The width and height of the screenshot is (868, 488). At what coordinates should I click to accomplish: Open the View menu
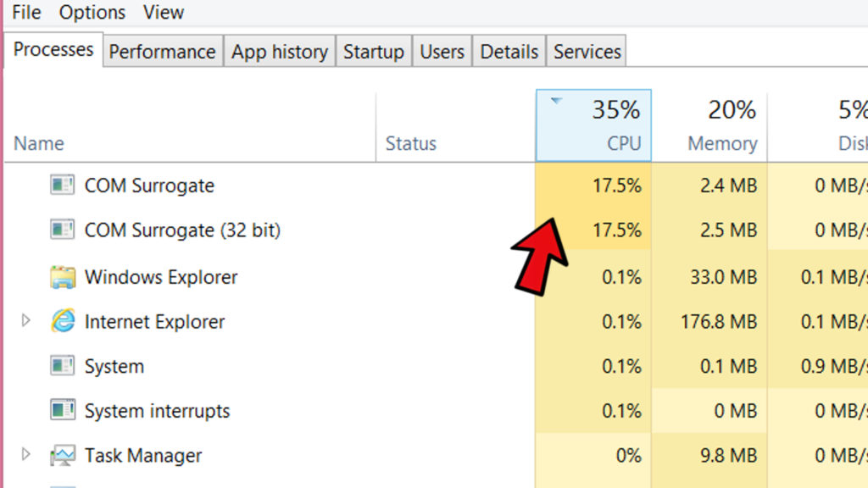pyautogui.click(x=164, y=13)
